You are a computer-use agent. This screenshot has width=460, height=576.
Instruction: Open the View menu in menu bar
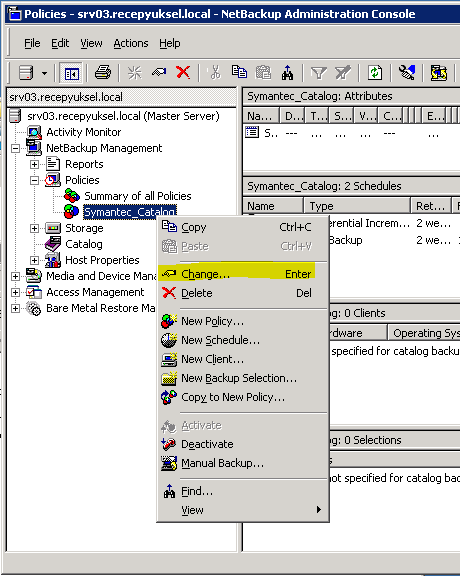pos(91,43)
